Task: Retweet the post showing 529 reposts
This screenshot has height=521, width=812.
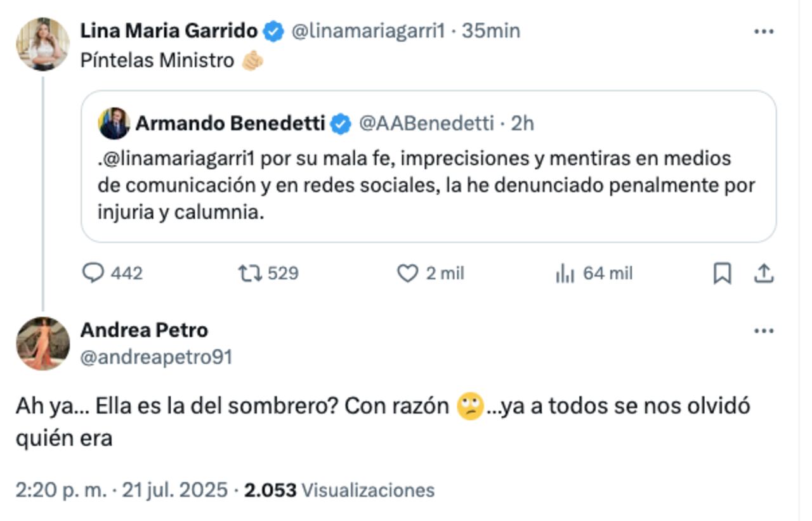Action: coord(251,273)
